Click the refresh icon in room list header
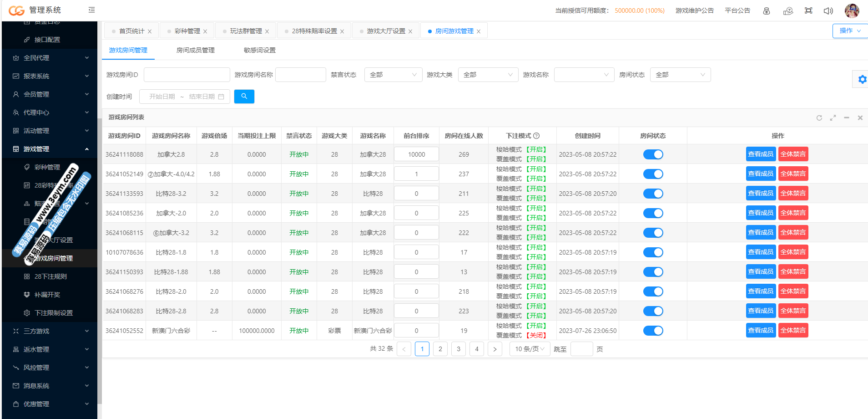 pos(819,118)
